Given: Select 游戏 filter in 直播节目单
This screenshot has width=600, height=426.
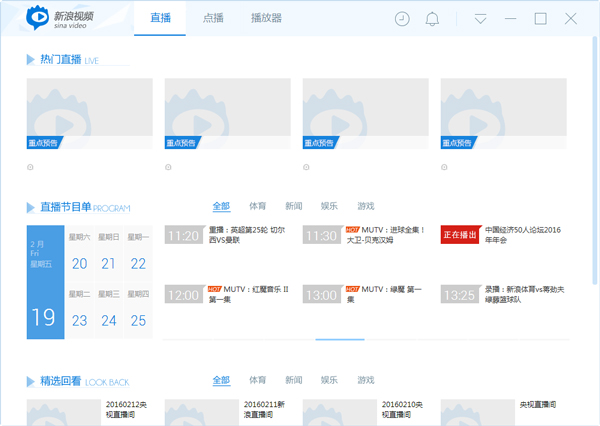Looking at the screenshot, I should click(x=365, y=206).
